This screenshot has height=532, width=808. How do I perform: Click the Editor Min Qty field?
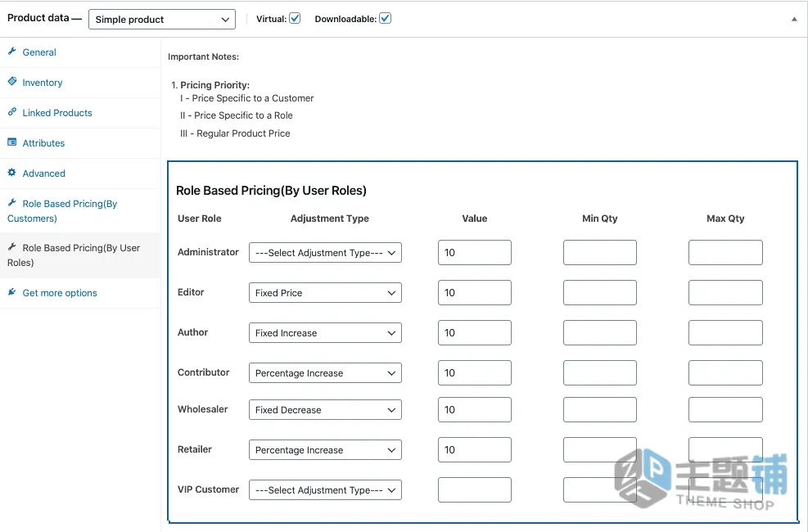pyautogui.click(x=600, y=292)
